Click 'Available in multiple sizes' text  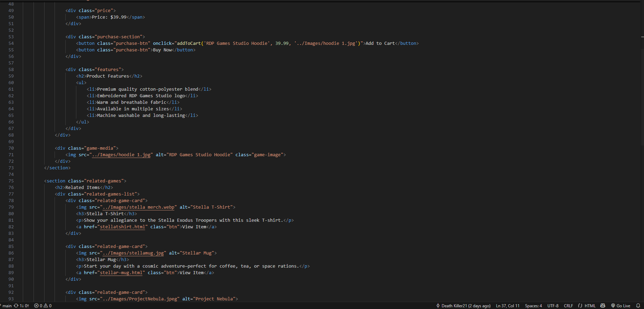coord(133,109)
